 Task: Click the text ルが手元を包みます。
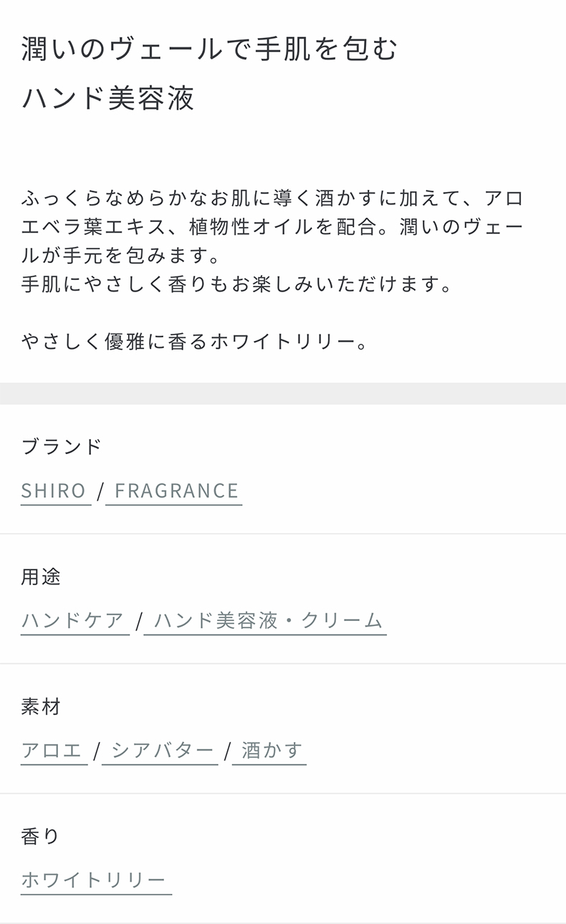tap(120, 256)
